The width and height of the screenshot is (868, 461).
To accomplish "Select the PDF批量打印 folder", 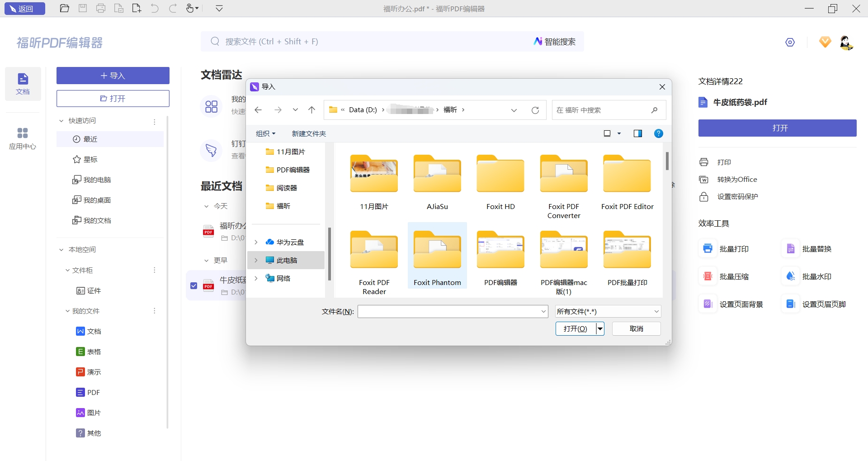I will tap(627, 258).
